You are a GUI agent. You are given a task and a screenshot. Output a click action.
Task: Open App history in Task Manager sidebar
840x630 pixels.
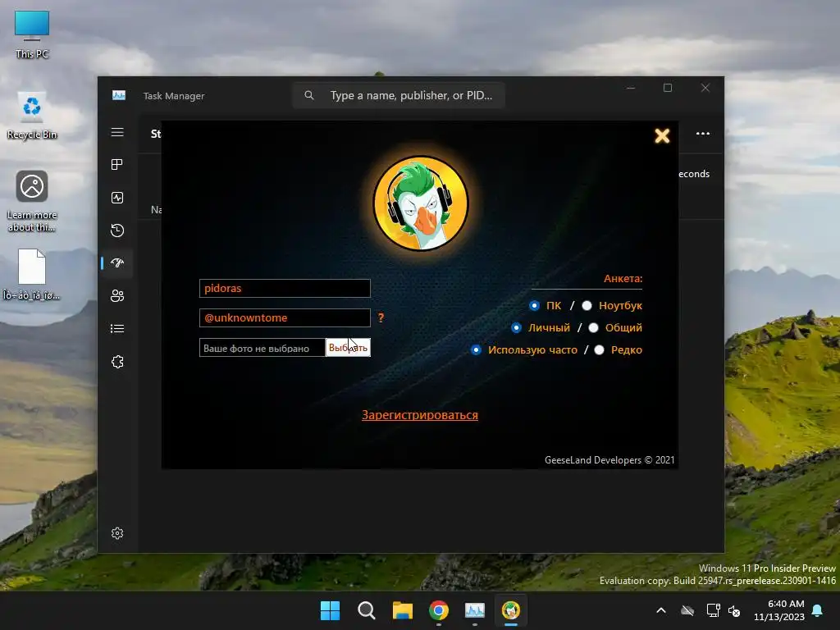[117, 231]
